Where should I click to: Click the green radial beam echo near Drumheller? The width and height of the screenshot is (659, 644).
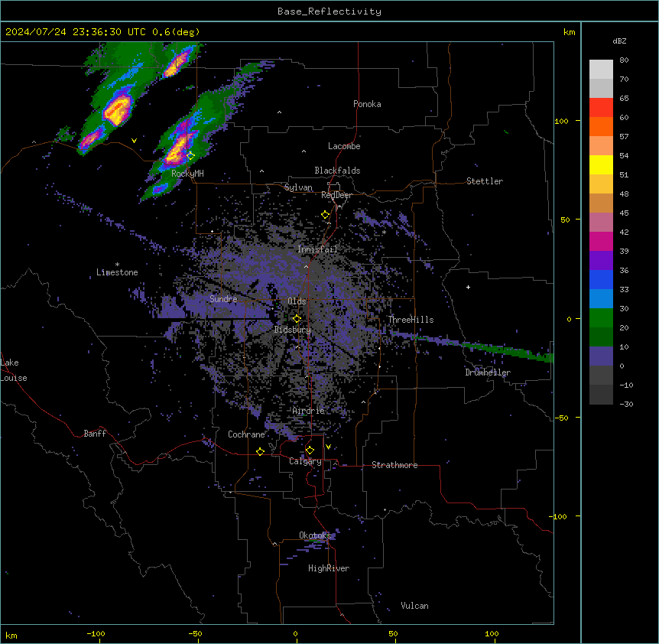coord(508,350)
